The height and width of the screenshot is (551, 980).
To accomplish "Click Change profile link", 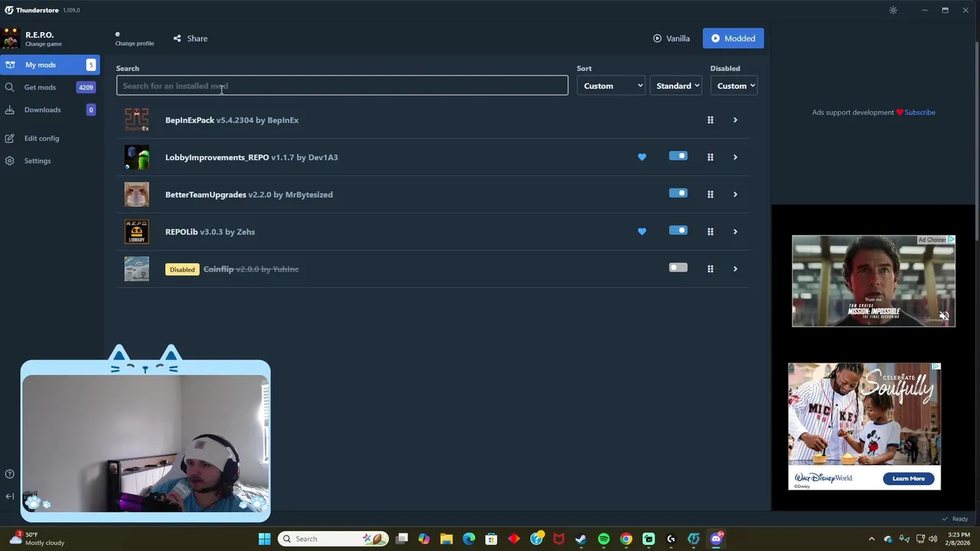I will pos(135,44).
